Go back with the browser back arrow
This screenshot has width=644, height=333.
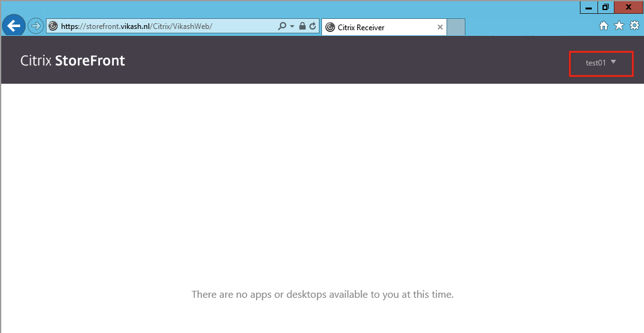tap(14, 26)
